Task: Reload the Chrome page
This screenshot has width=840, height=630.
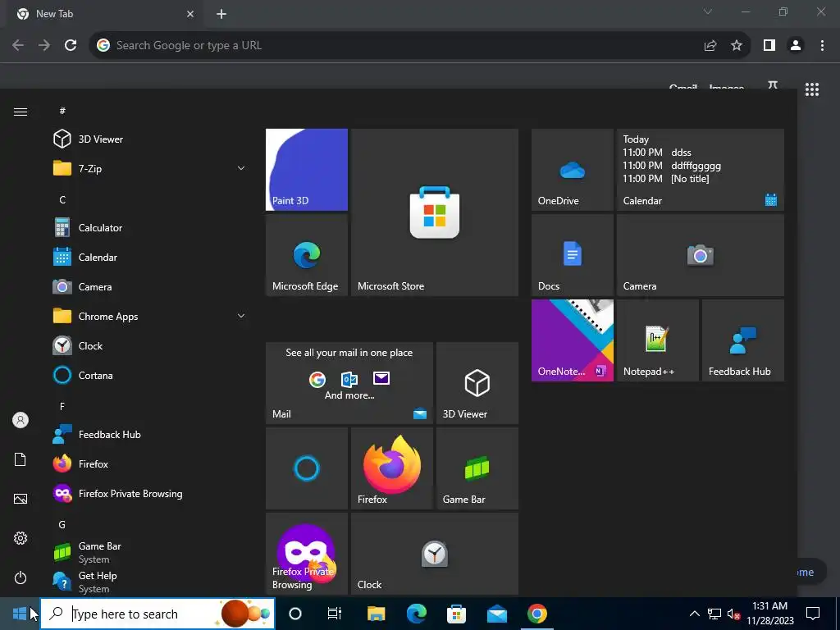Action: coord(71,46)
